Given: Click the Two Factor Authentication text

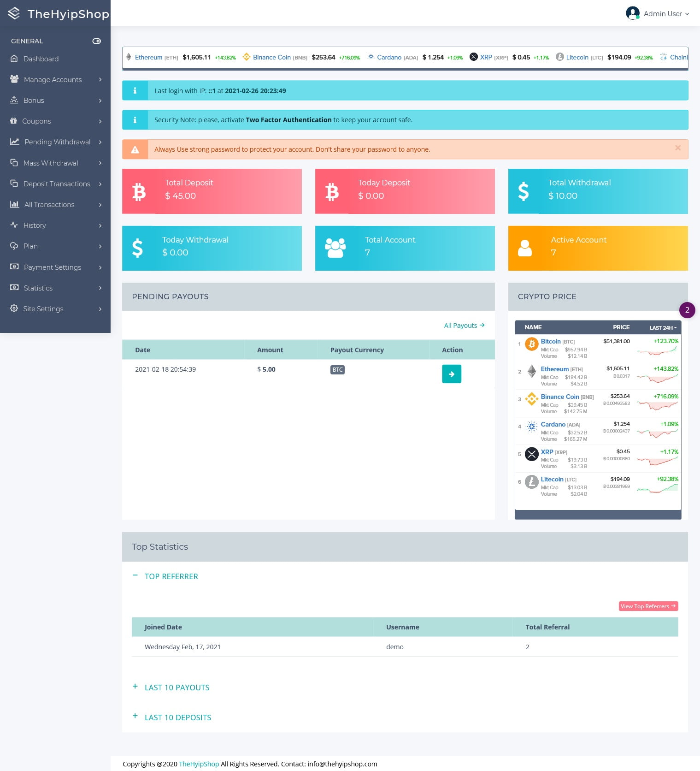Looking at the screenshot, I should (288, 120).
